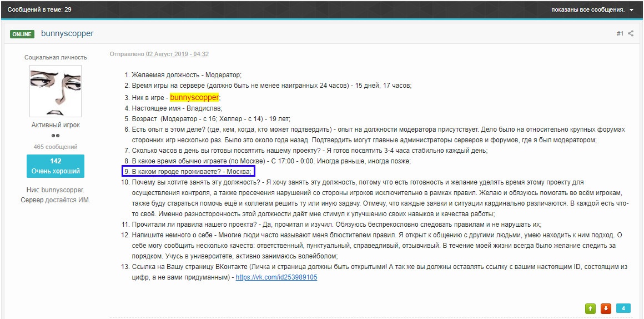
Task: Select the Ник: bunnyscopper. profile field
Action: pos(56,190)
